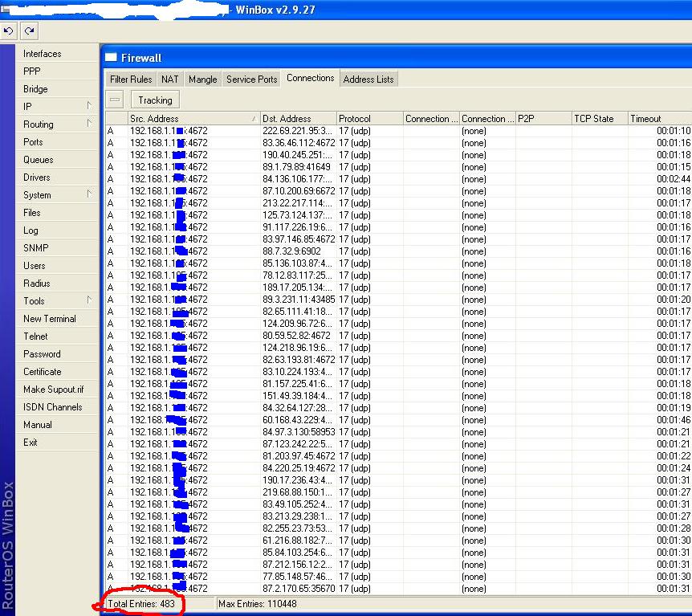Click the remove (minus) button in Firewall toolbar
692x616 pixels.
115,100
